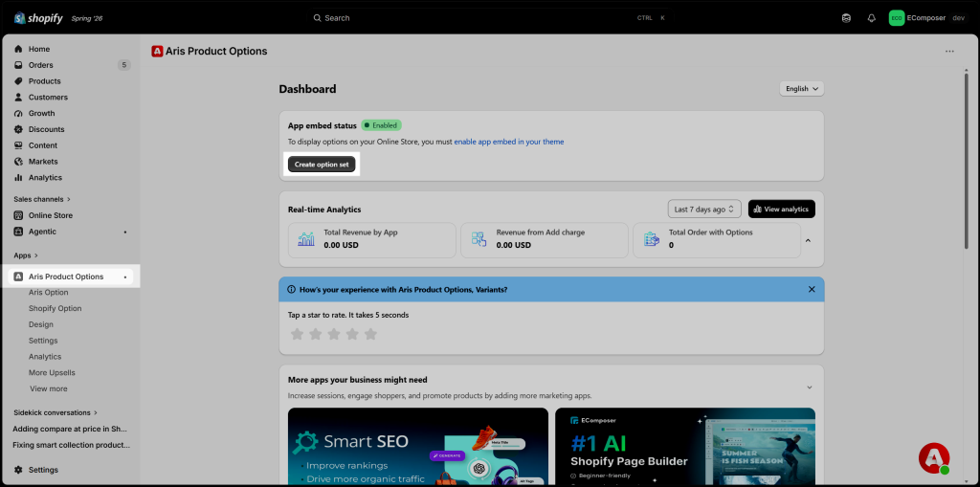Click the Total Order with Options icon

pos(652,239)
